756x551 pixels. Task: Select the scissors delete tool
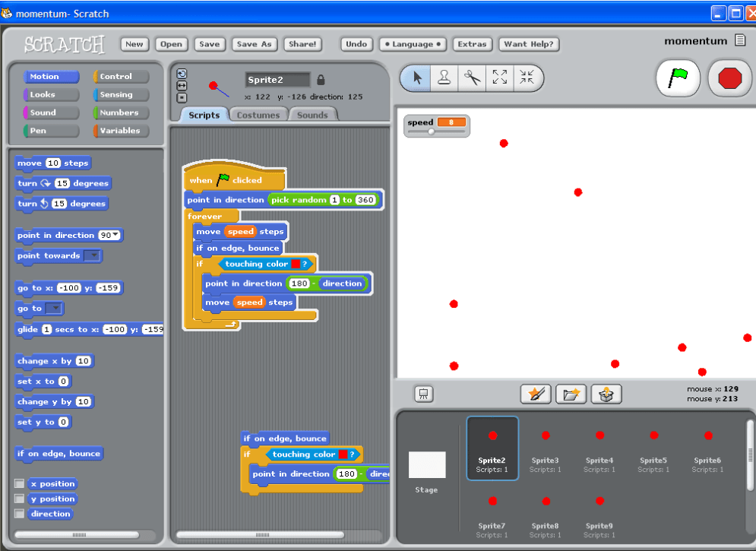[472, 78]
